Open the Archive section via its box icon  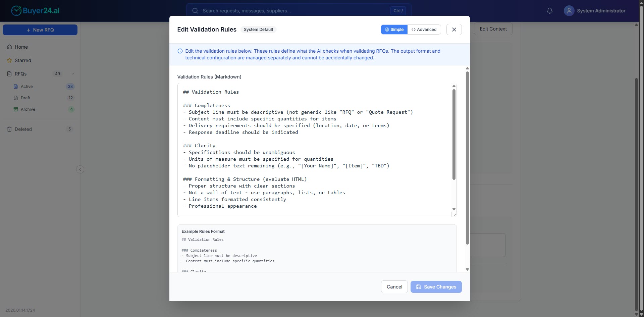[16, 109]
